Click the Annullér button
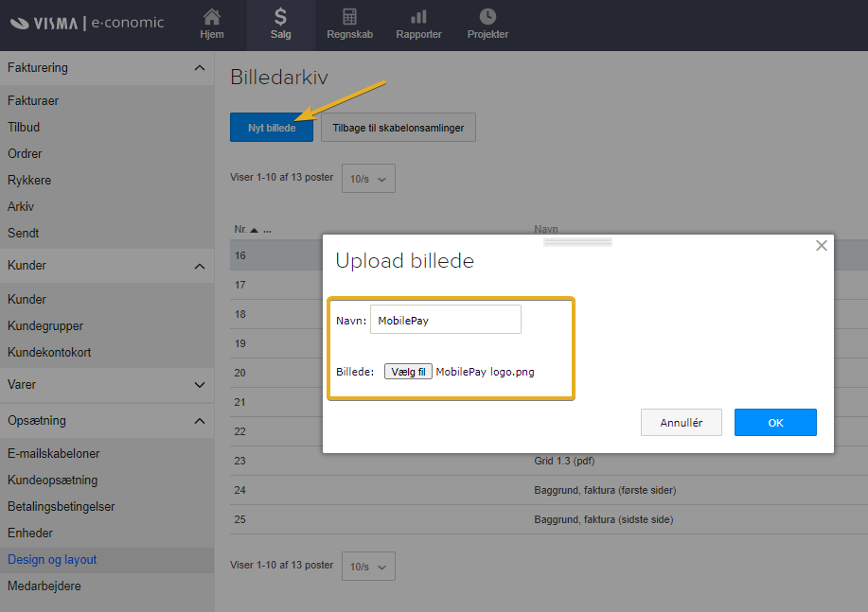 tap(681, 423)
